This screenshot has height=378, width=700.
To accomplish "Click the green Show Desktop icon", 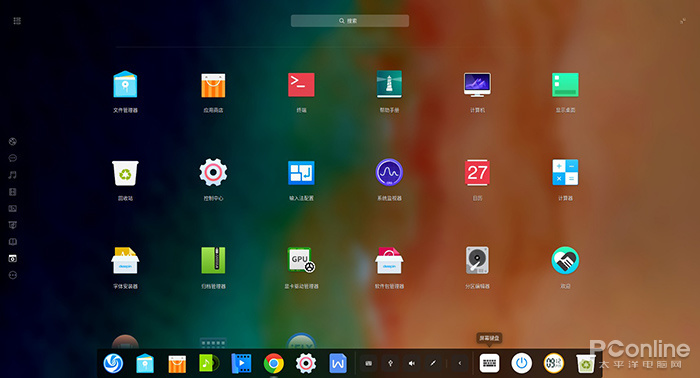I will (565, 84).
